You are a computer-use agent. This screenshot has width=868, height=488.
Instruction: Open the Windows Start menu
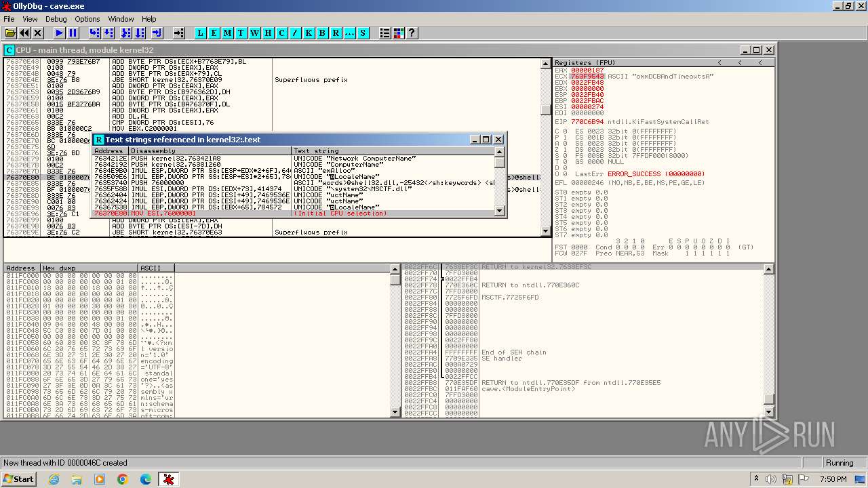pos(18,479)
